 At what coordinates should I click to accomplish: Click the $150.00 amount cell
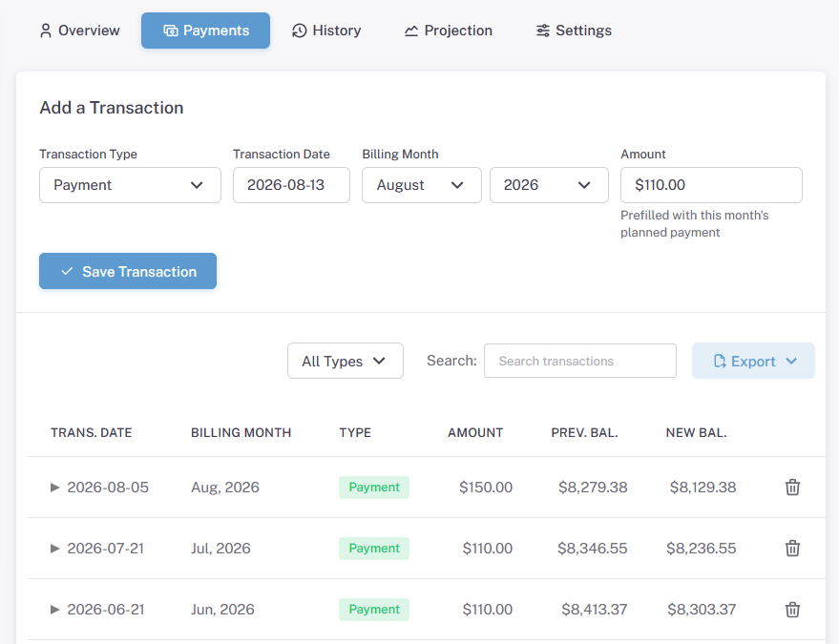(486, 488)
